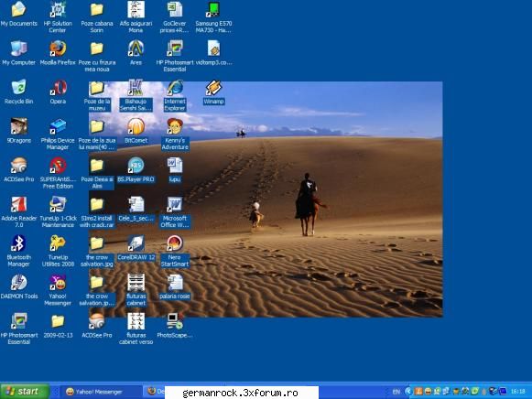Select Poze cabana Sorin folder
This screenshot has height=399, width=532.
click(x=97, y=9)
